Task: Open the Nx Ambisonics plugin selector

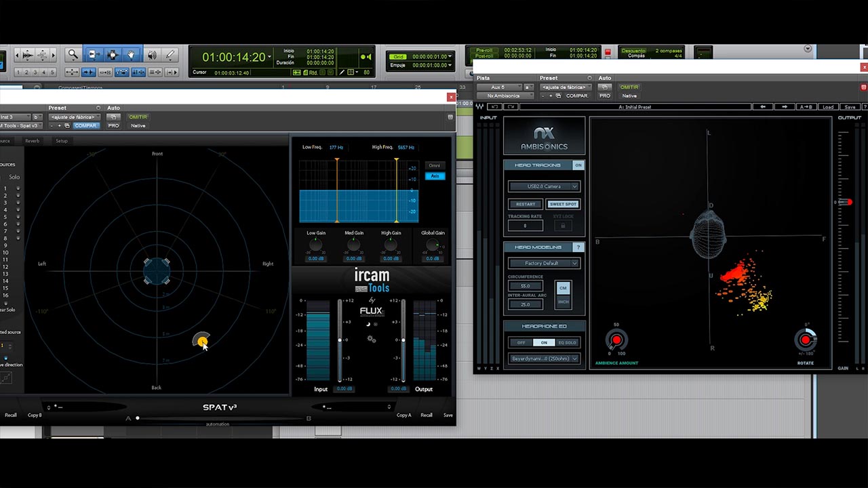Action: point(506,96)
